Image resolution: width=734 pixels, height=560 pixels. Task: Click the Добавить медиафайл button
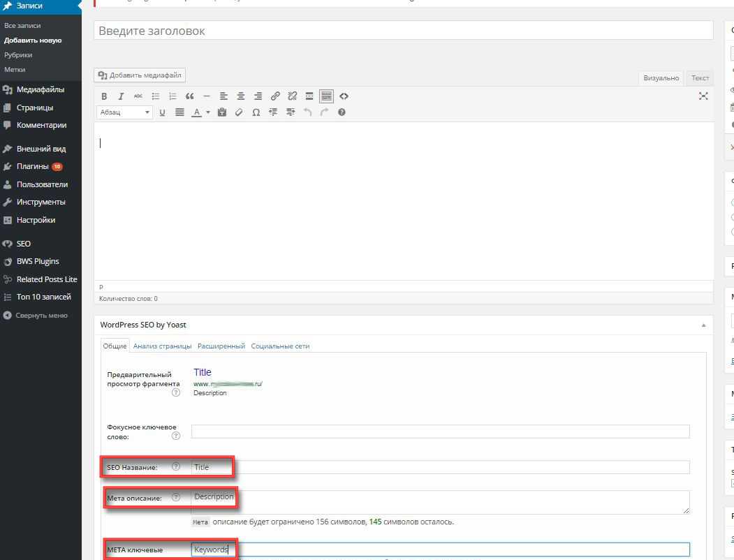tap(140, 75)
